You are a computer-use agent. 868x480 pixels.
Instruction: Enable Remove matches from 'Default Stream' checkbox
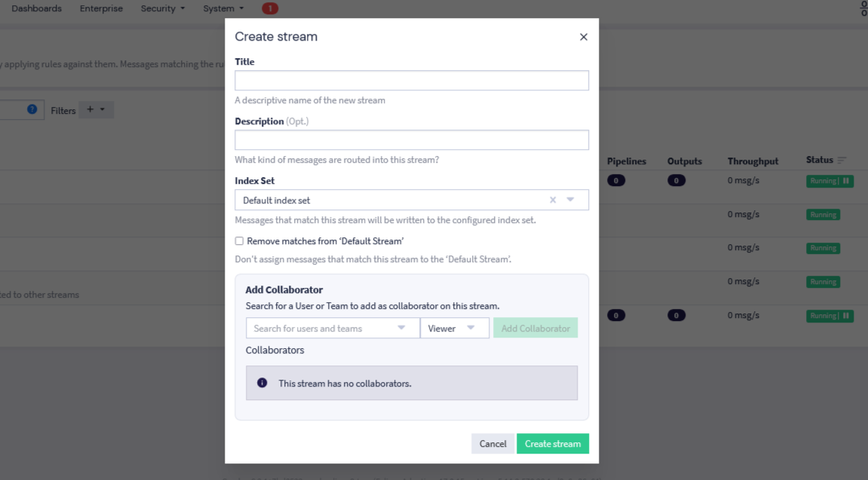coord(239,241)
